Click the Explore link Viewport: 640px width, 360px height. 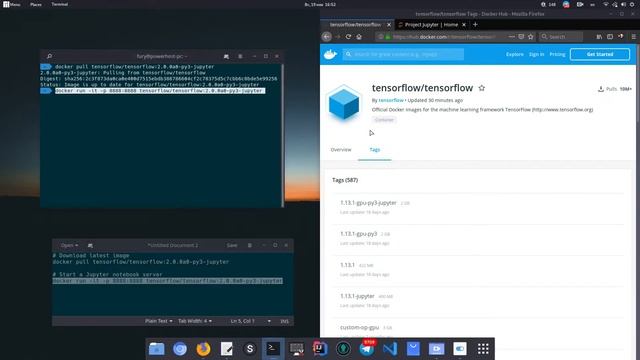[515, 54]
